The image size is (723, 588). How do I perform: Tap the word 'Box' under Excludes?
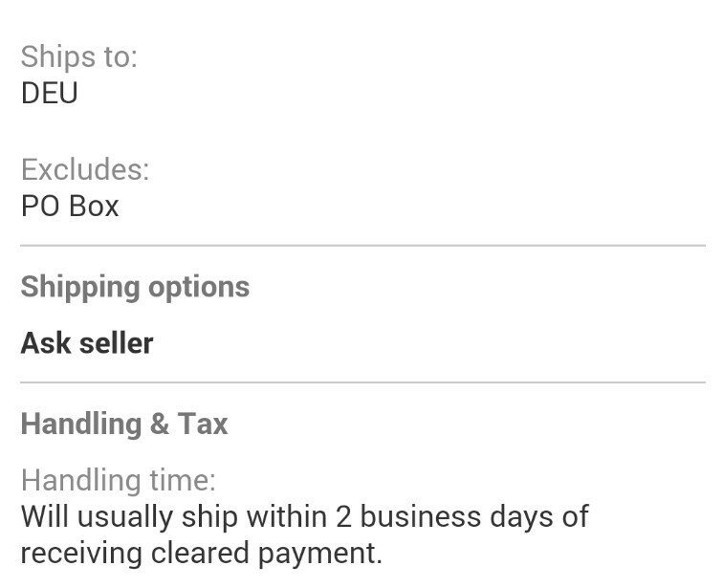click(94, 206)
